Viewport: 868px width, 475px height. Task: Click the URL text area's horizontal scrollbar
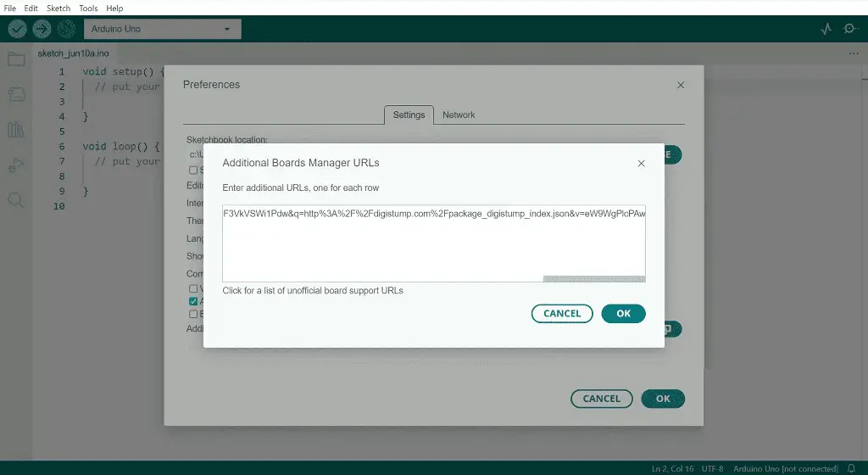click(594, 279)
